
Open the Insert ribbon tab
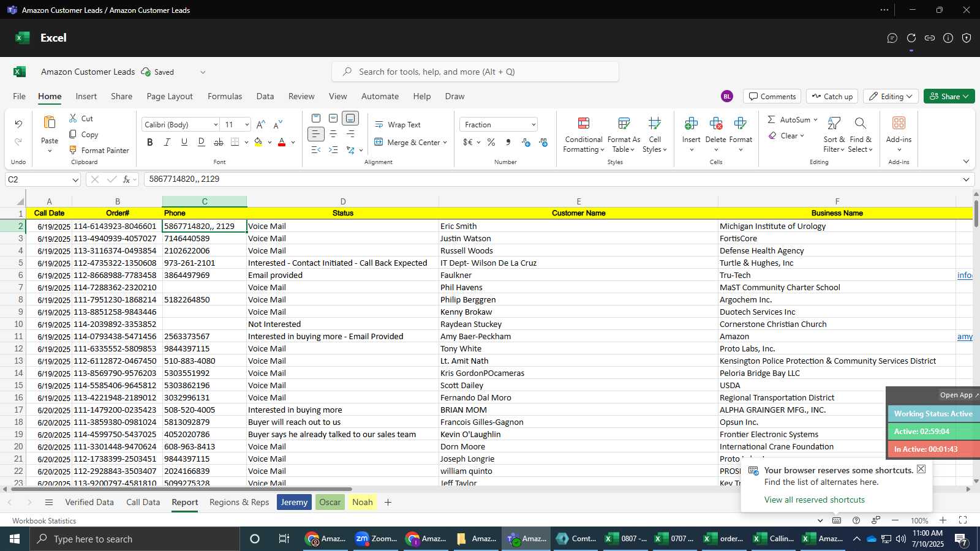(86, 96)
